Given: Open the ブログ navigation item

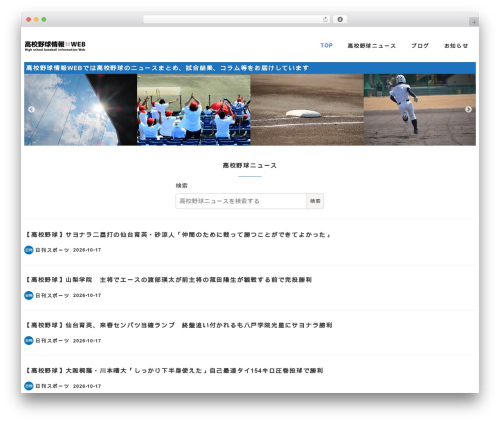Looking at the screenshot, I should point(420,46).
